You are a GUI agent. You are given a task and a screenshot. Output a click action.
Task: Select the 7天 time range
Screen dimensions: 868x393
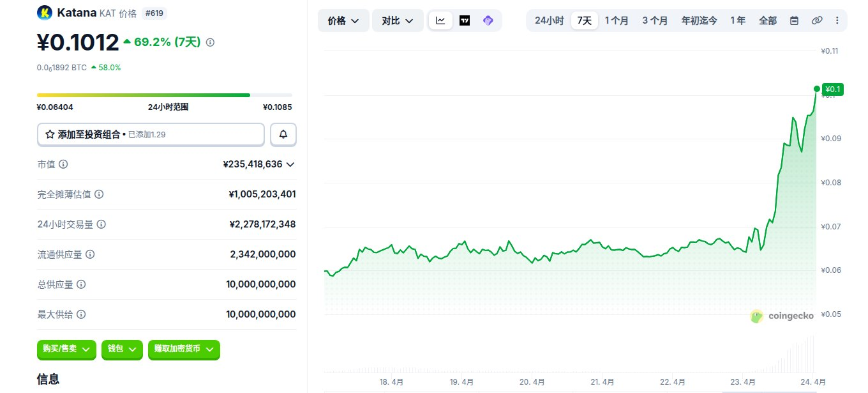click(x=585, y=20)
